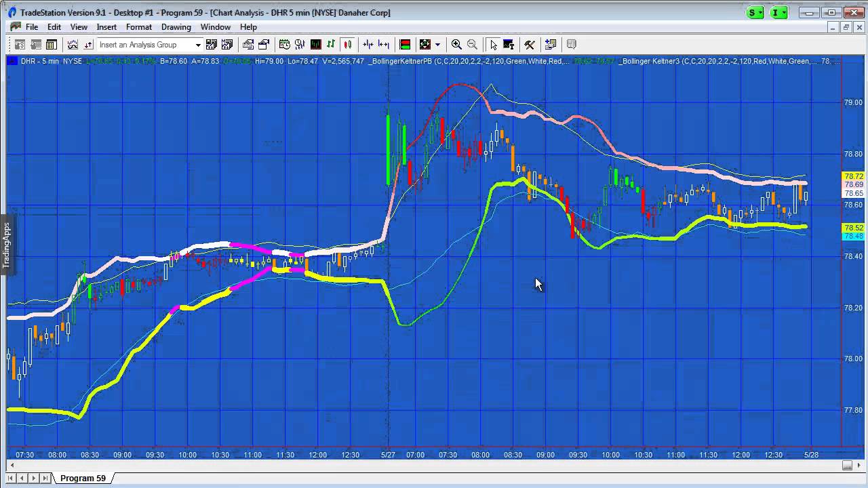The height and width of the screenshot is (488, 868).
Task: Select the green OHLC bar chart style
Action: (331, 45)
